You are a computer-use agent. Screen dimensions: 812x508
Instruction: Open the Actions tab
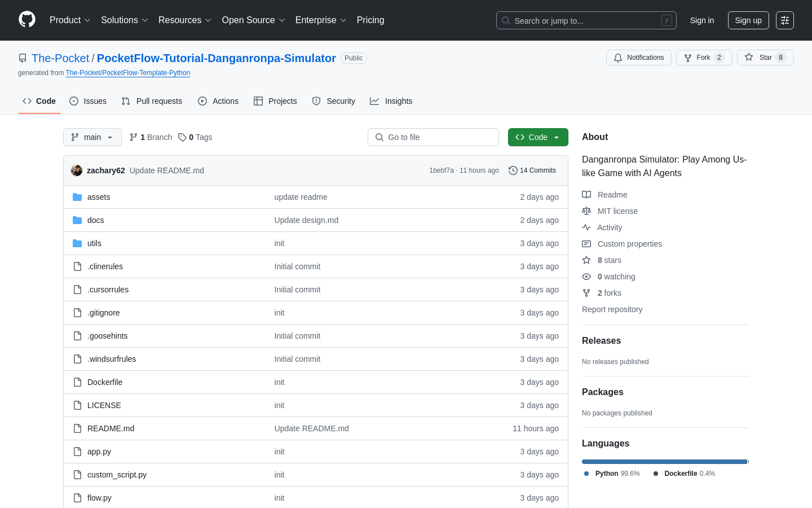(218, 101)
